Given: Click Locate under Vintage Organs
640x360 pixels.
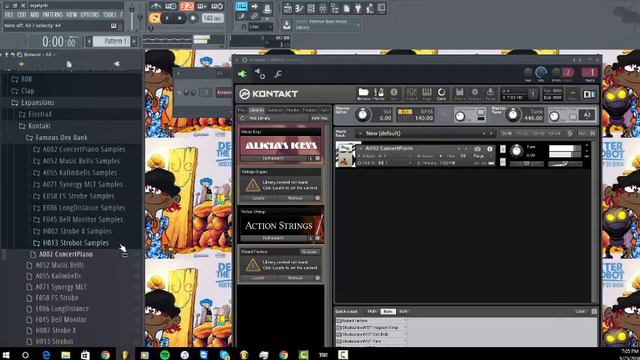Looking at the screenshot, I should [x=258, y=198].
